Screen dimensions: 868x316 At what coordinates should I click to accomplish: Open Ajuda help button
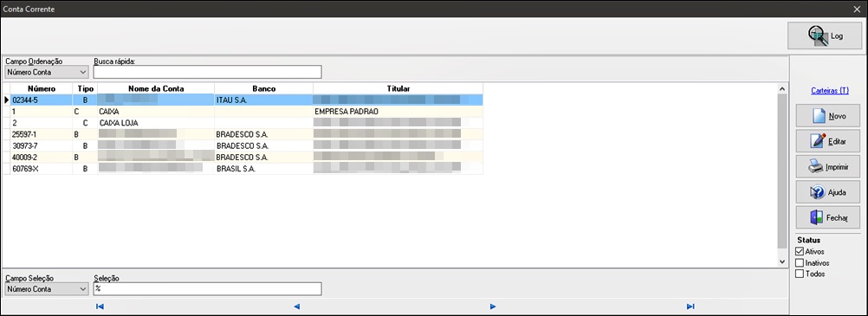[828, 192]
